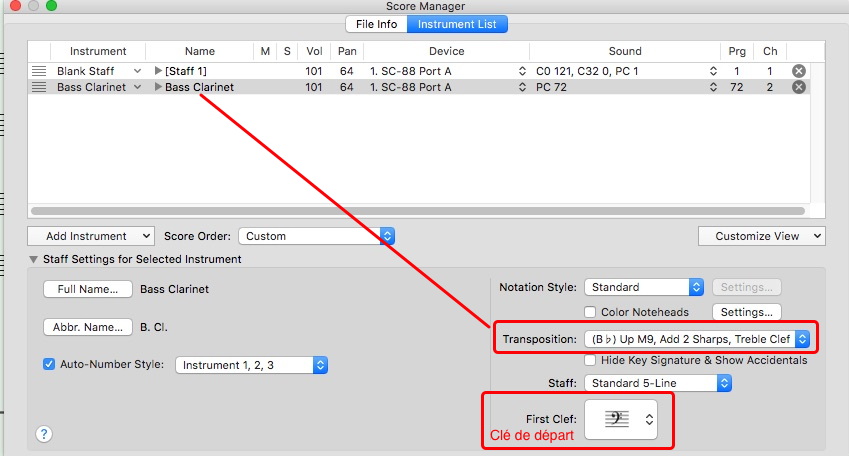The width and height of the screenshot is (849, 456).
Task: Collapse Staff Settings for Selected Instrument section
Action: click(x=34, y=260)
